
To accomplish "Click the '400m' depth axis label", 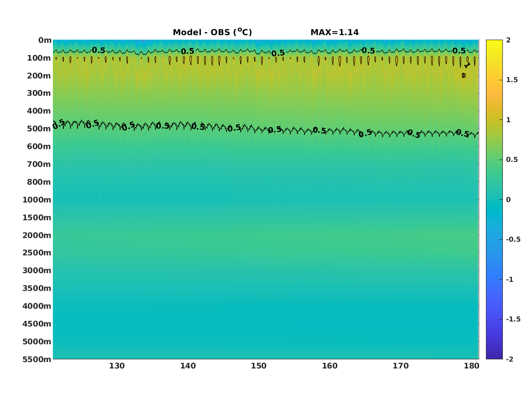I will [39, 111].
